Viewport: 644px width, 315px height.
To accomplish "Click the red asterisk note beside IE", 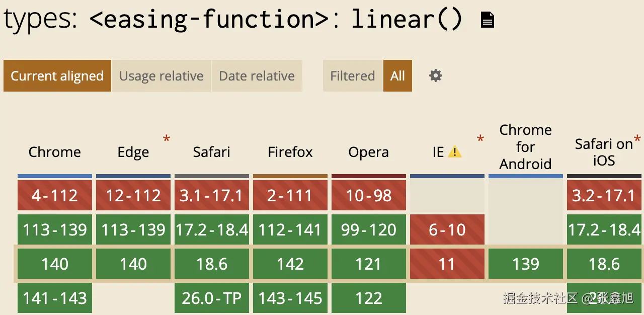I will [480, 139].
